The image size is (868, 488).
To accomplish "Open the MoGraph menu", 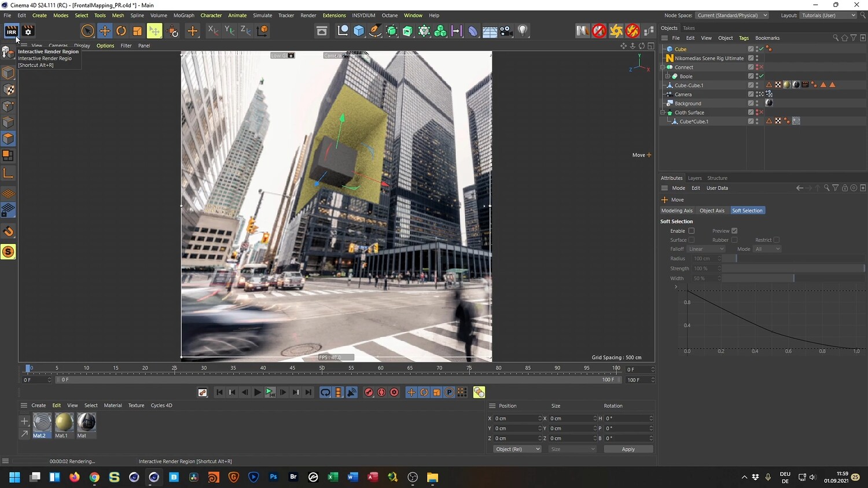I will pyautogui.click(x=184, y=16).
